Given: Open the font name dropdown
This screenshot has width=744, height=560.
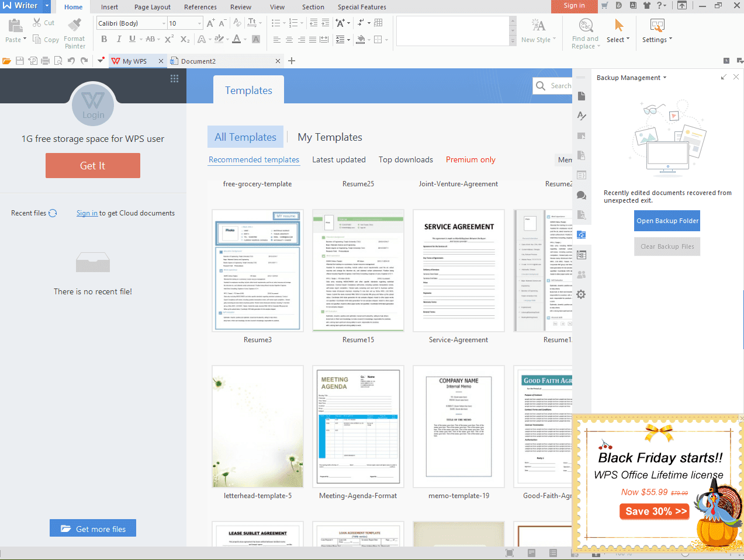Looking at the screenshot, I should (164, 23).
